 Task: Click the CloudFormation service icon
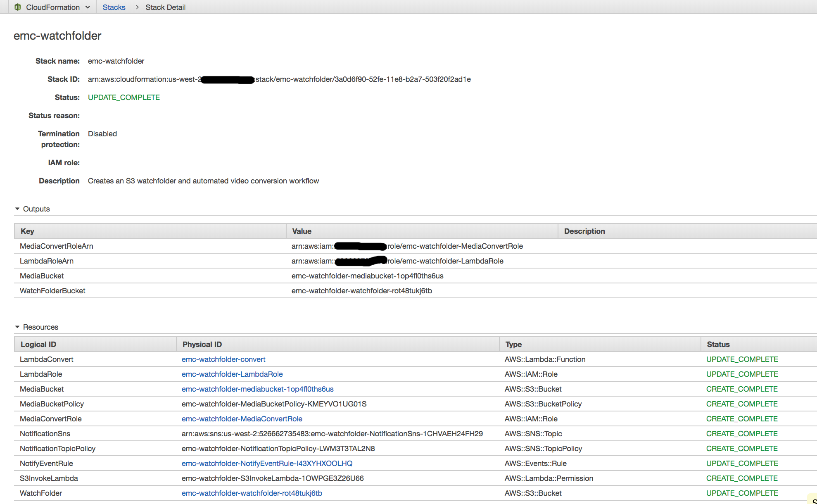[17, 7]
